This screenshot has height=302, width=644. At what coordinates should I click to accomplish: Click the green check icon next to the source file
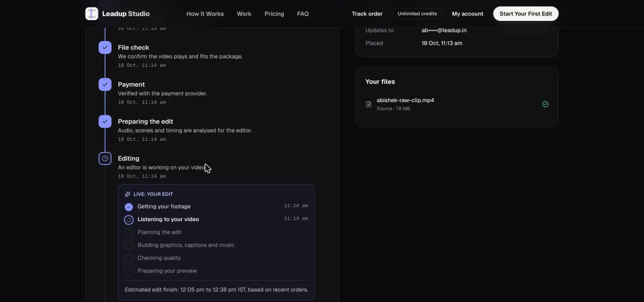(x=545, y=104)
